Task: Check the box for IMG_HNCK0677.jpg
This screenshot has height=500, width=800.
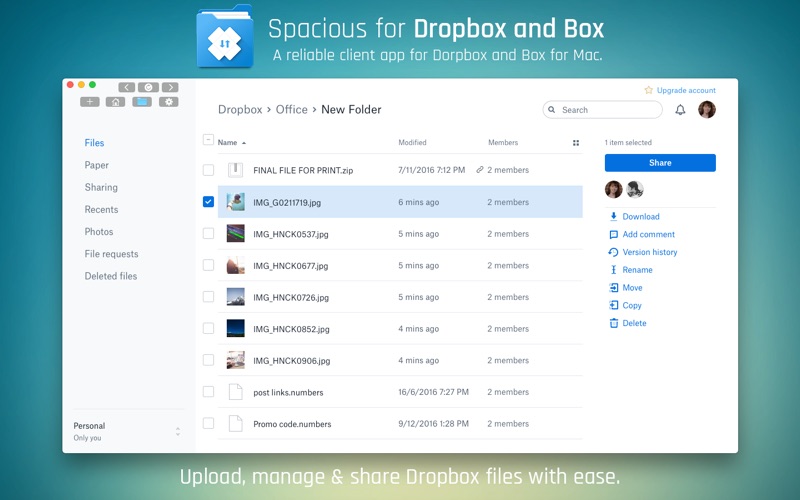Action: 208,265
